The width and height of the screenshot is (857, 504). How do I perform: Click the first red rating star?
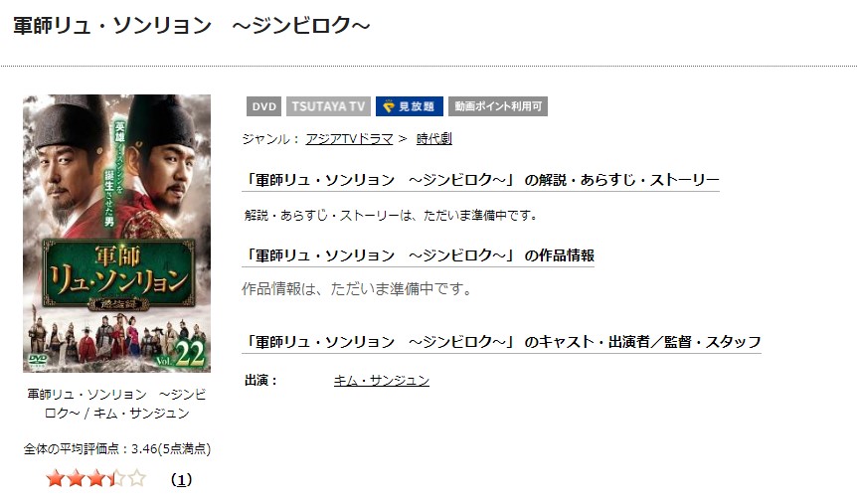[56, 479]
